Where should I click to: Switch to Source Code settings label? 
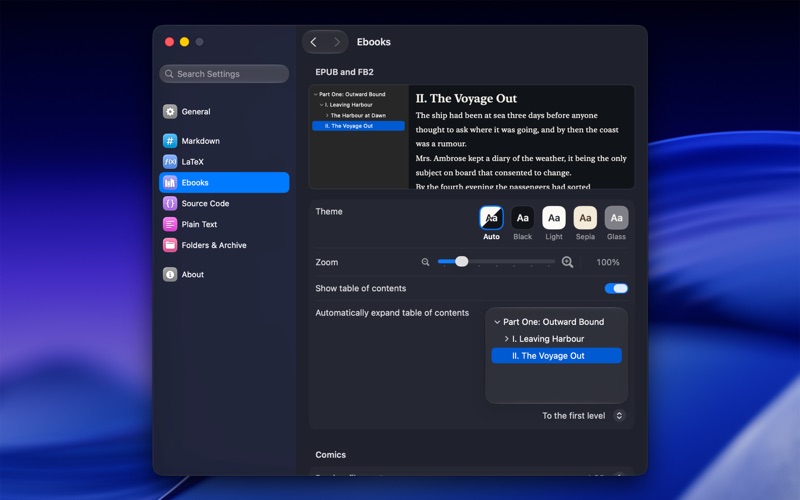pos(205,204)
